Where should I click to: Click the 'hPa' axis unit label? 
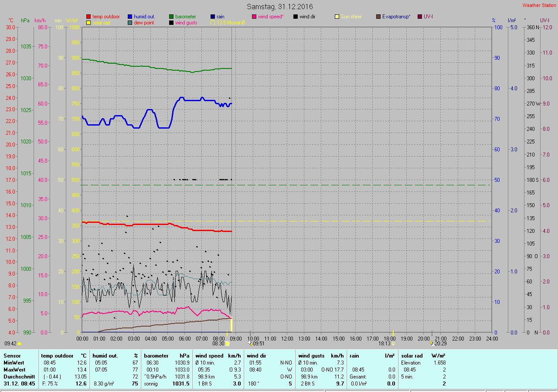click(25, 20)
